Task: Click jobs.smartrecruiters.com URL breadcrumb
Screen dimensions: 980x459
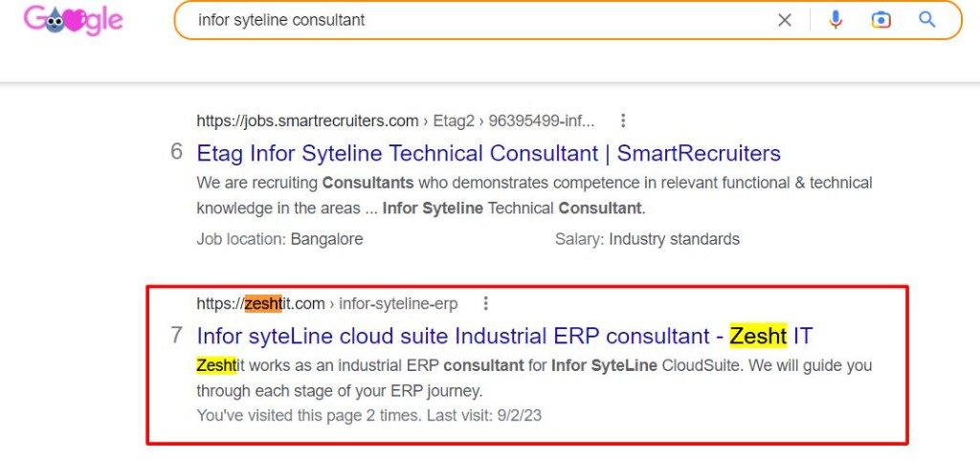Action: point(395,120)
